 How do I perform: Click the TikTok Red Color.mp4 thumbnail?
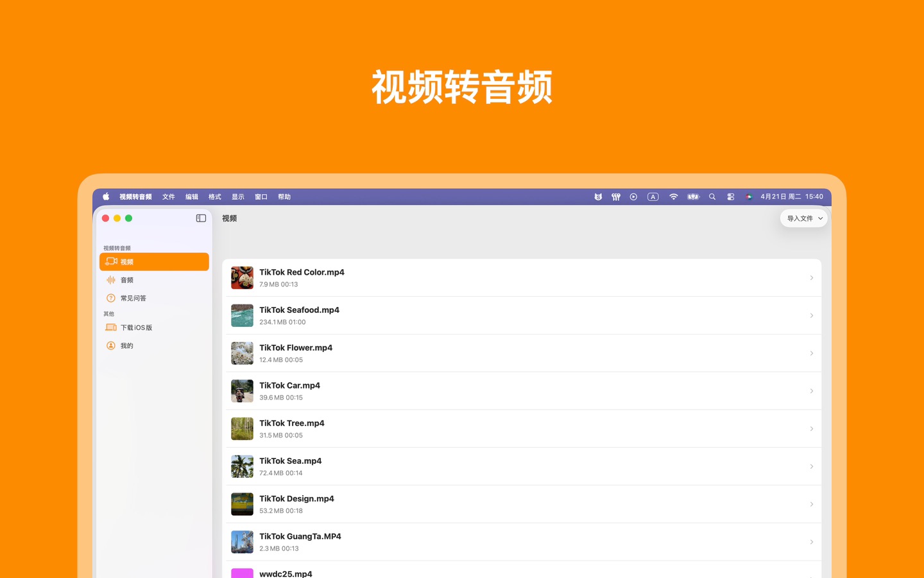(x=242, y=278)
